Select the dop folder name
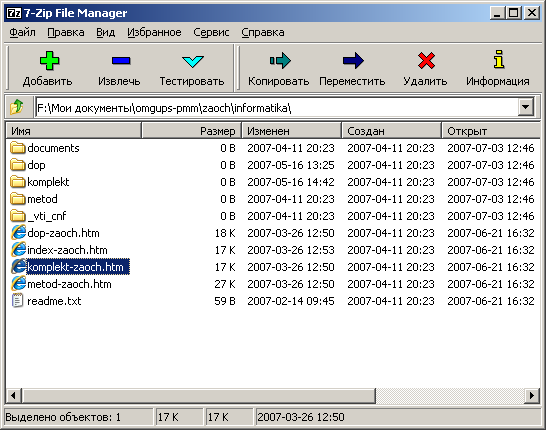The image size is (546, 430). (x=36, y=165)
